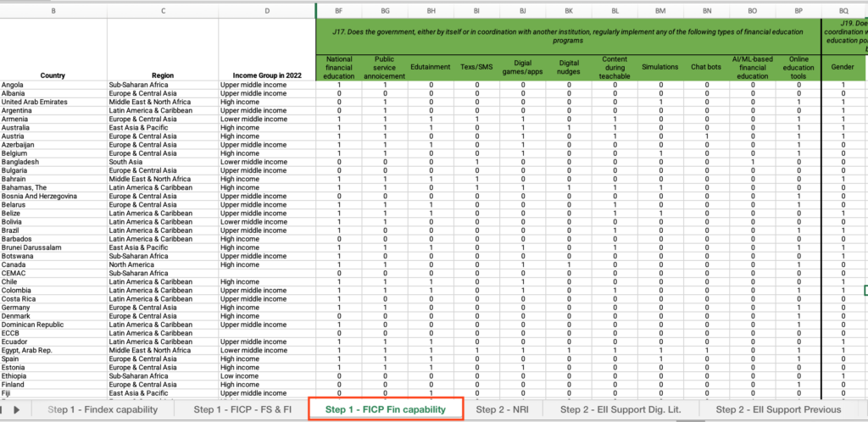The image size is (868, 422).
Task: Select column BN header
Action: [706, 10]
